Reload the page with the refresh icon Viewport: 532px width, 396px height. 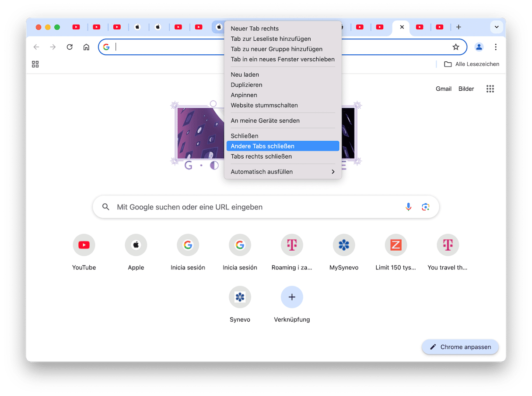[70, 47]
